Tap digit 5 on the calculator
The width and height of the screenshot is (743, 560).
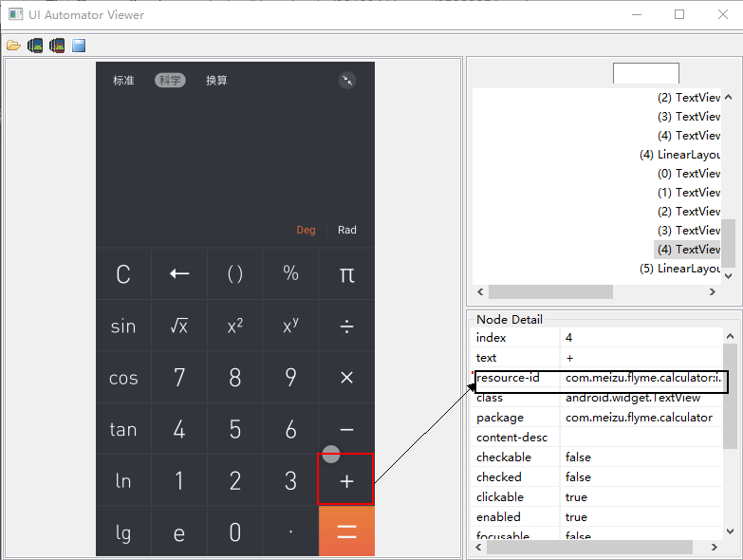[235, 429]
